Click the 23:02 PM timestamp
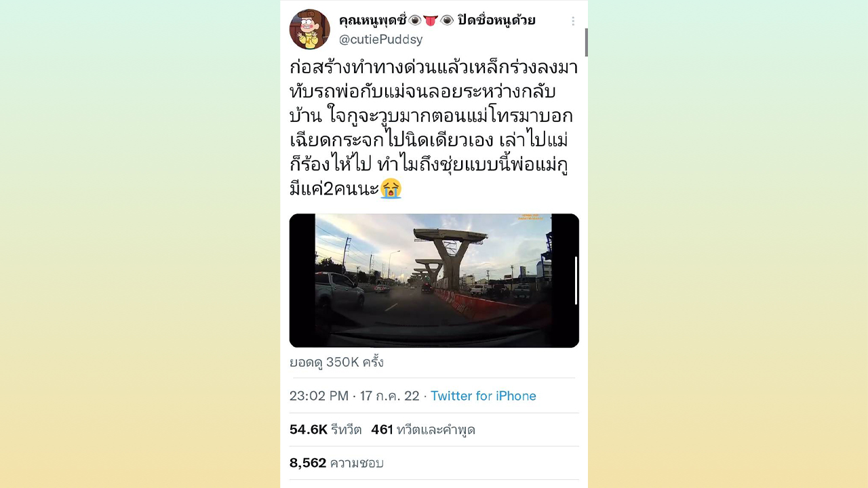 [319, 396]
